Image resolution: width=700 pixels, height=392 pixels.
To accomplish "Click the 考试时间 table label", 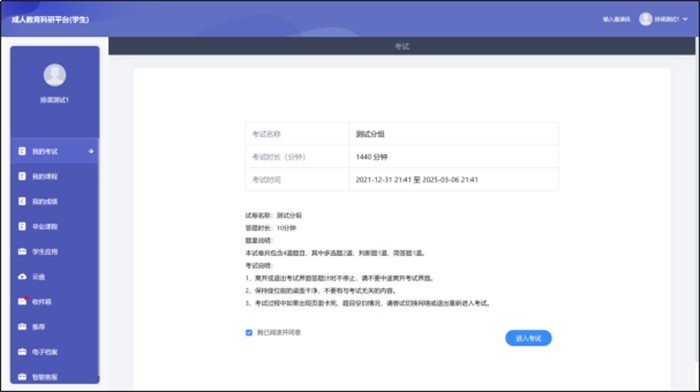I will point(266,179).
